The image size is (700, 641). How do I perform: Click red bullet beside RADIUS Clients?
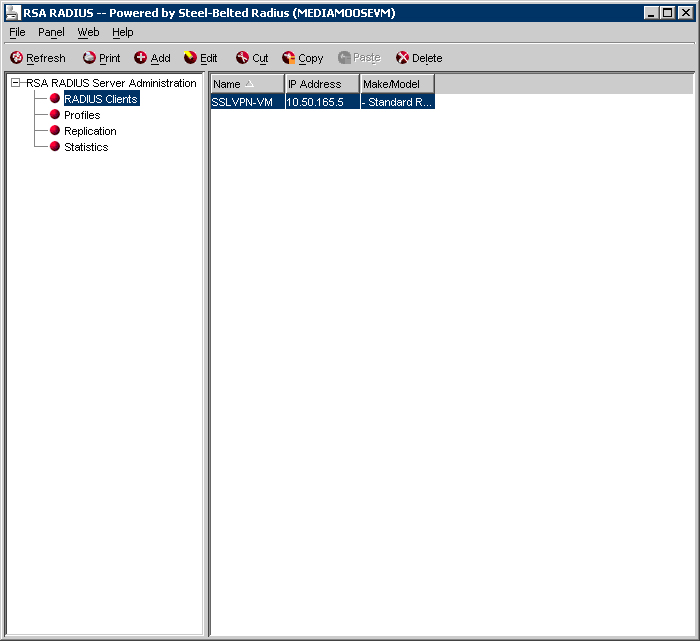click(x=55, y=98)
